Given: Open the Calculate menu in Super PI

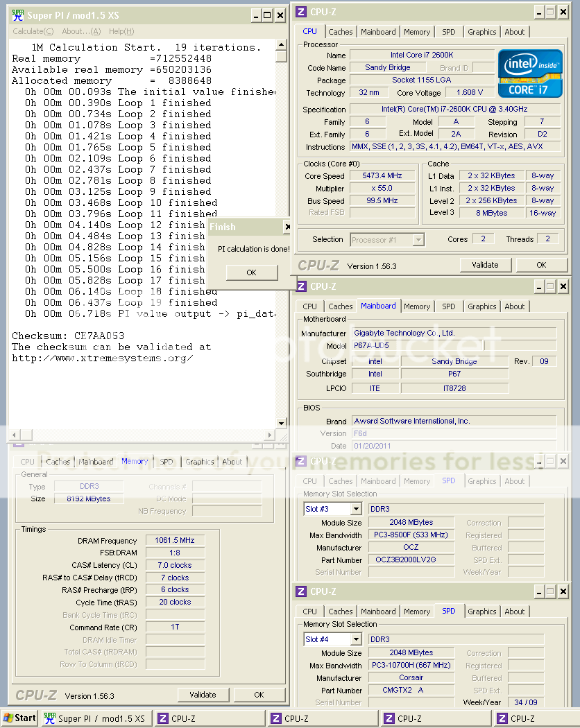Looking at the screenshot, I should 33,31.
